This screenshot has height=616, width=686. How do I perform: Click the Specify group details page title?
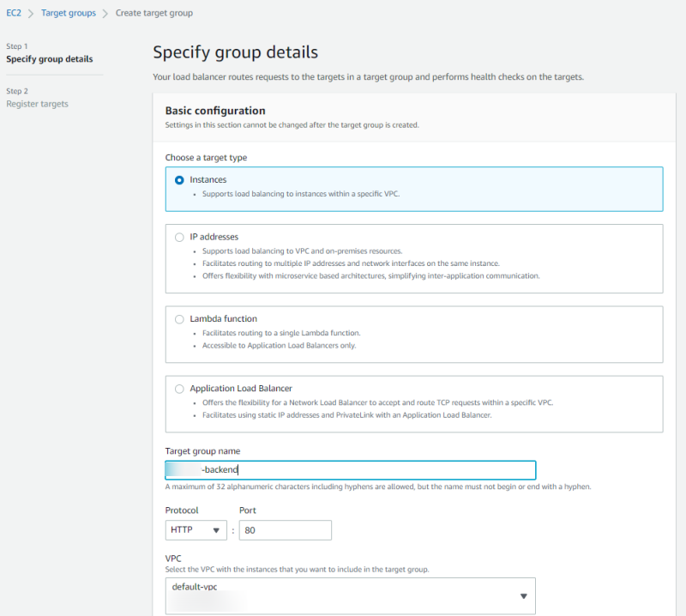[235, 52]
